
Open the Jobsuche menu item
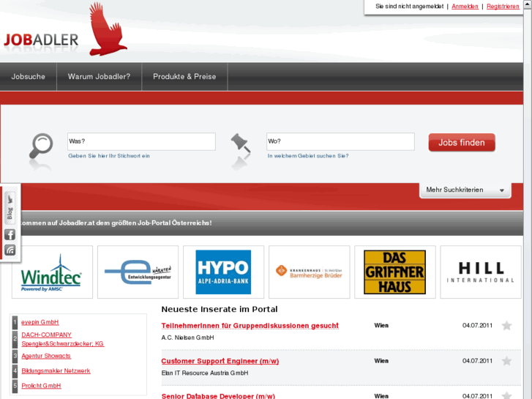click(x=28, y=77)
